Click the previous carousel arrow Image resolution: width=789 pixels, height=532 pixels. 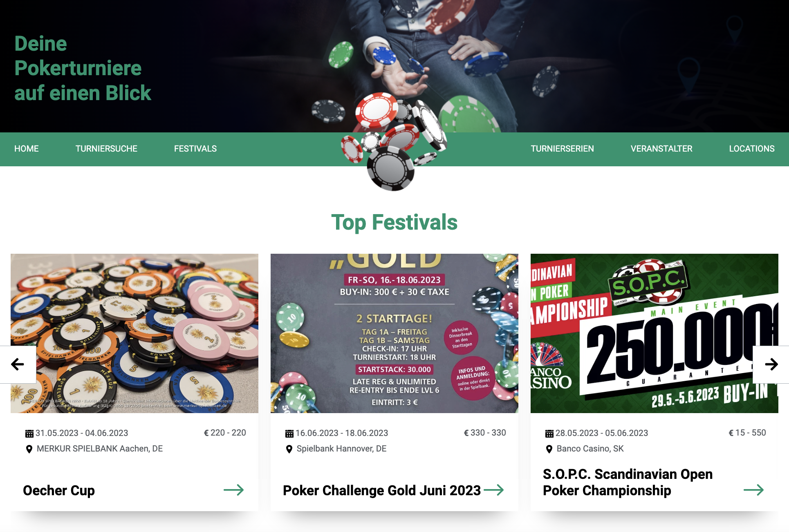pyautogui.click(x=18, y=364)
